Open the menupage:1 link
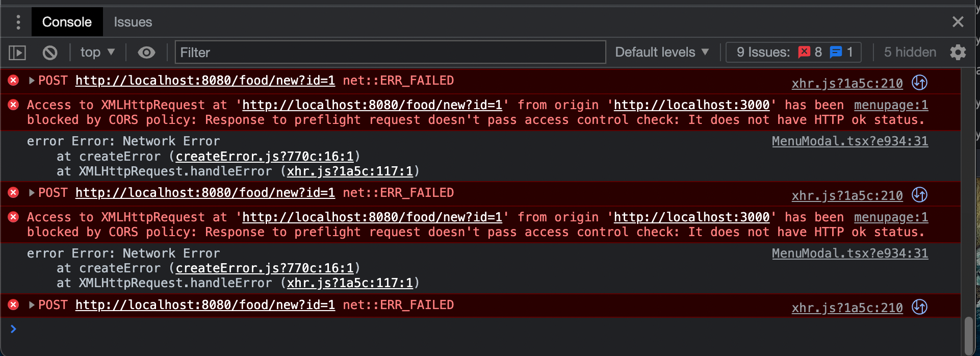Image resolution: width=980 pixels, height=356 pixels. (891, 105)
